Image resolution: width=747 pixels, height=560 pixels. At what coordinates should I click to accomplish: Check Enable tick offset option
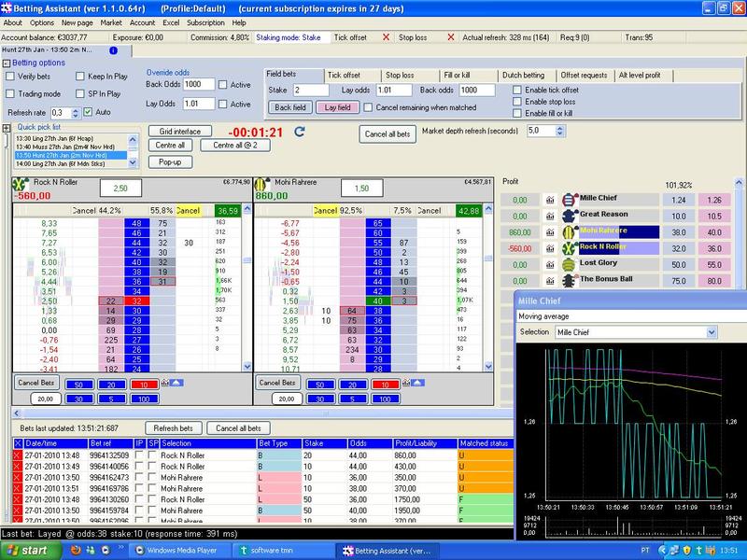click(517, 90)
